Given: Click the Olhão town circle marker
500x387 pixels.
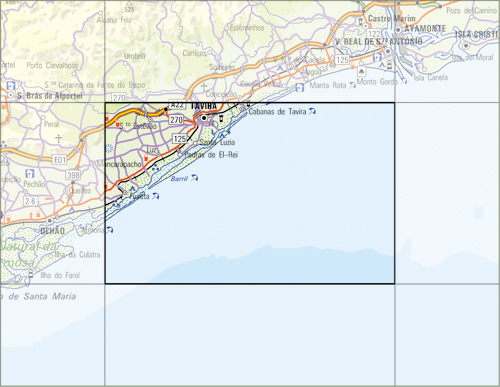Looking at the screenshot, I should click(50, 221).
